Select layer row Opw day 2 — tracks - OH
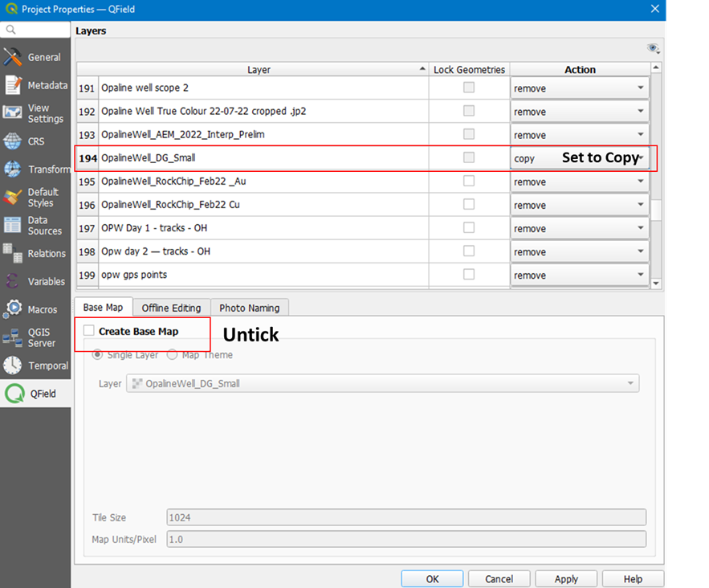709x588 pixels. point(263,251)
